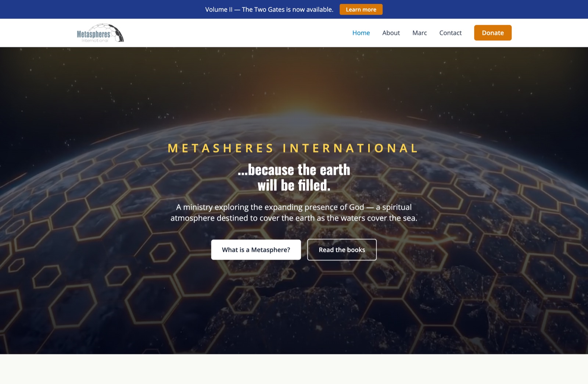This screenshot has width=588, height=384.
Task: Open the Marc menu item
Action: pyautogui.click(x=420, y=33)
